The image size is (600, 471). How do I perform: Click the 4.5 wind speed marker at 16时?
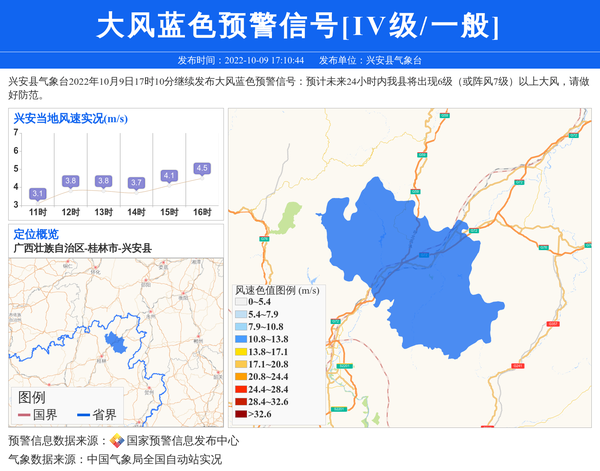point(202,168)
